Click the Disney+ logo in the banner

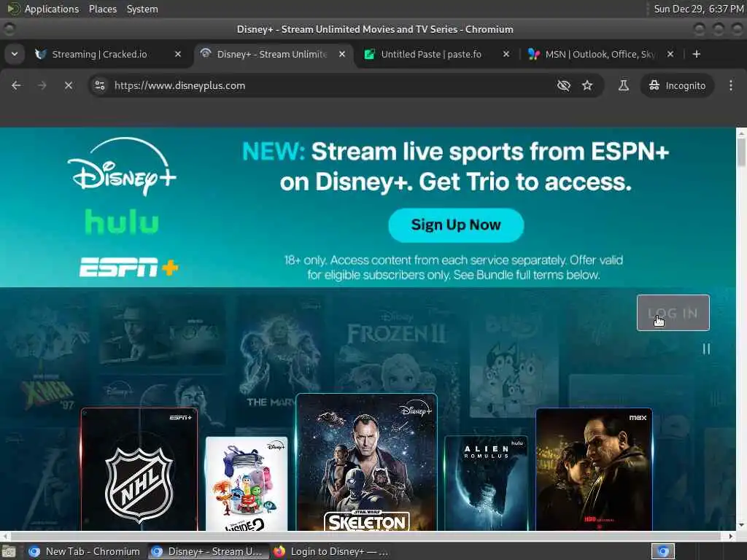(122, 166)
